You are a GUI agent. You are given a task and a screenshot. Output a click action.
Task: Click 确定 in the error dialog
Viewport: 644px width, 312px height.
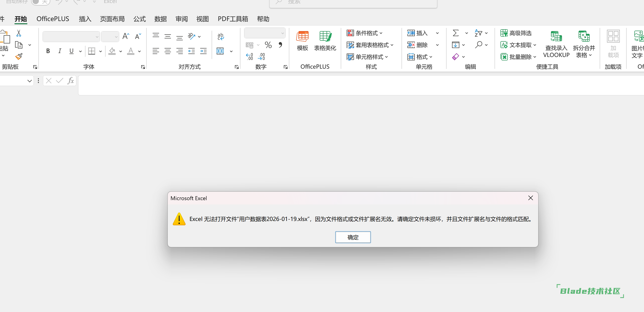point(353,237)
